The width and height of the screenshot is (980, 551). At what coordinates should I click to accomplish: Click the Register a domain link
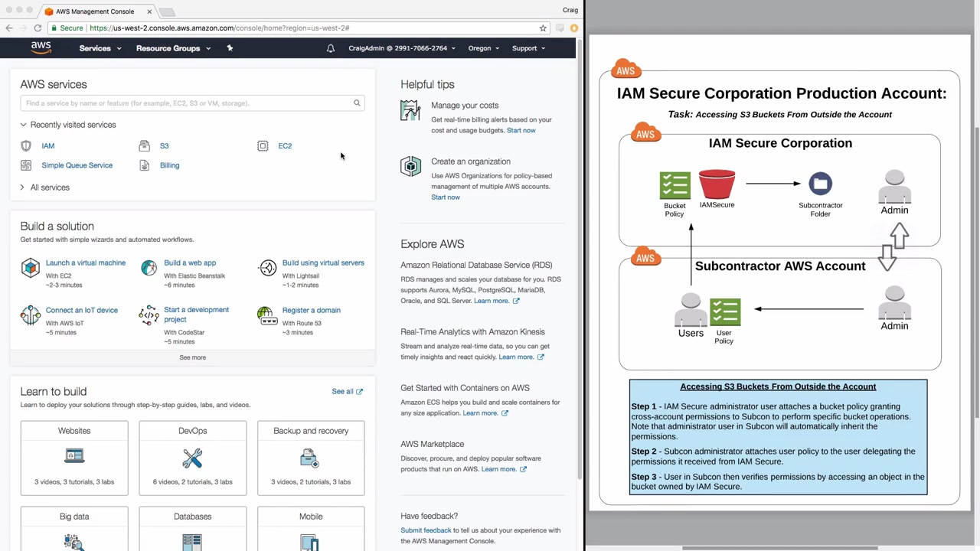(312, 310)
